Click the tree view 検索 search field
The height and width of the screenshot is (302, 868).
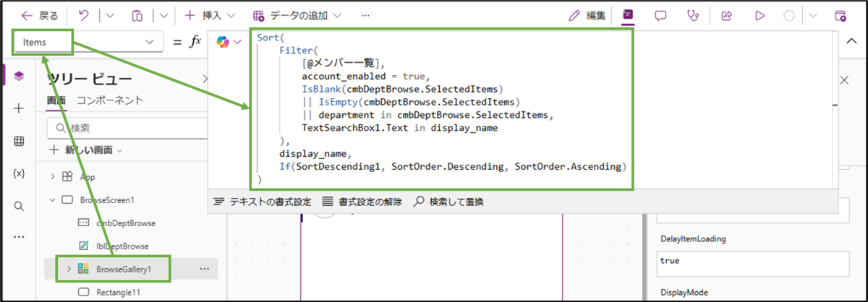point(127,128)
